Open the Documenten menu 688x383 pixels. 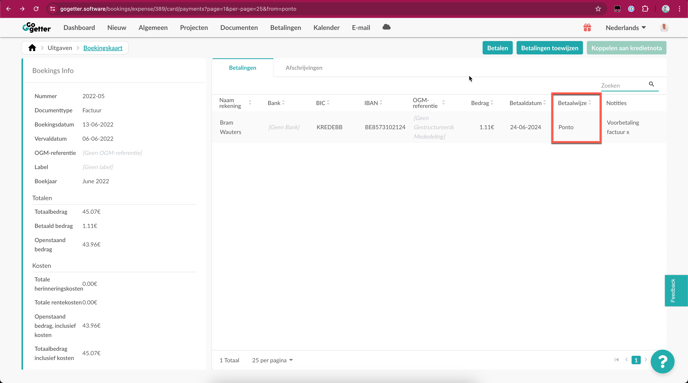point(239,28)
